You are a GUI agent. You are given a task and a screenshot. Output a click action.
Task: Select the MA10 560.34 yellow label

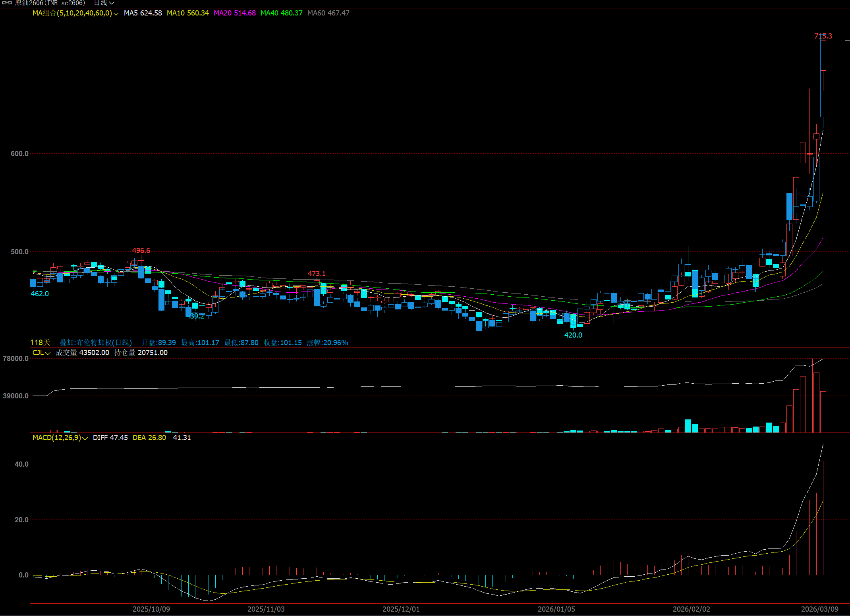coord(187,13)
